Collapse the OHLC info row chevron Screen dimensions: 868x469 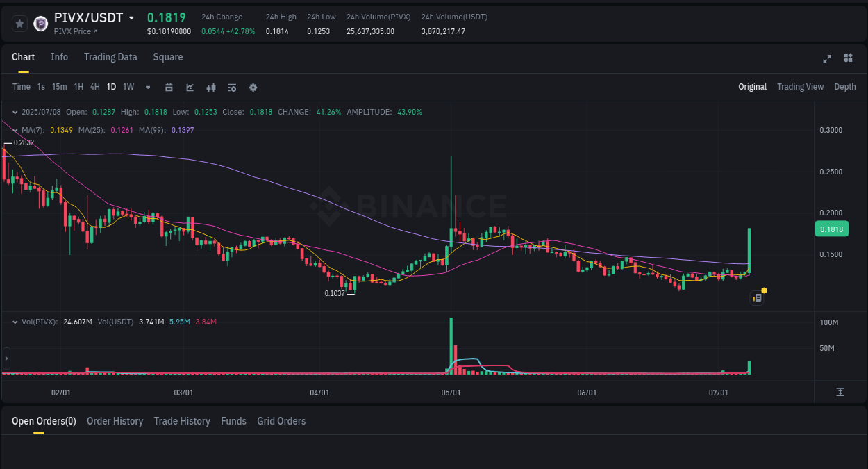click(15, 111)
